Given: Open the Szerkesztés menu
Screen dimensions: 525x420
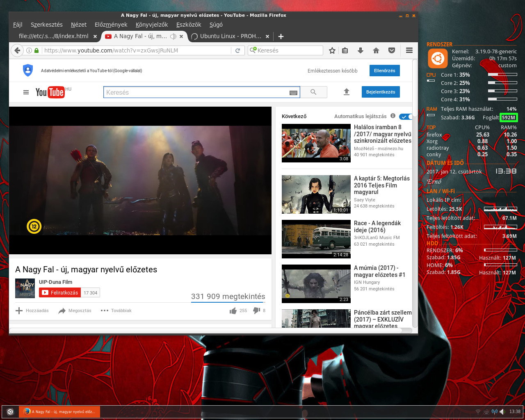Looking at the screenshot, I should [x=47, y=25].
